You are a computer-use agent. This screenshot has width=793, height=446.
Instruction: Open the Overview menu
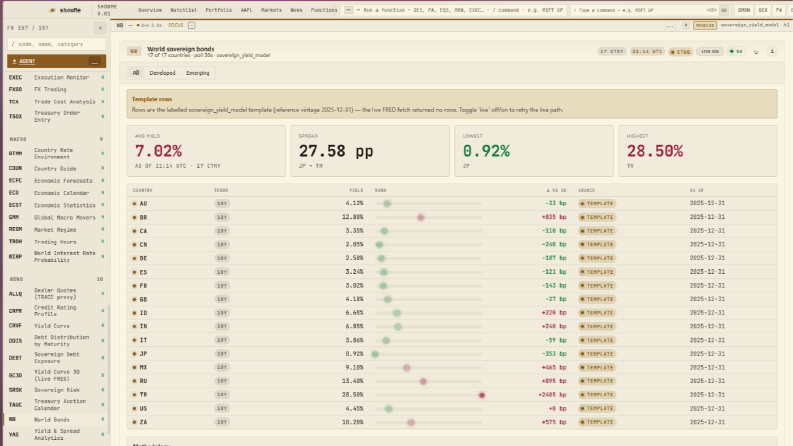pos(150,10)
